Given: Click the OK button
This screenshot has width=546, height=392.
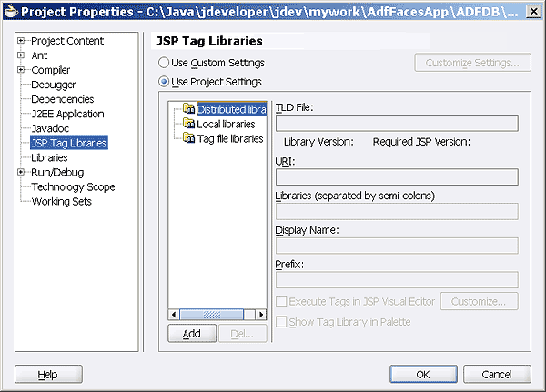Looking at the screenshot, I should [423, 374].
